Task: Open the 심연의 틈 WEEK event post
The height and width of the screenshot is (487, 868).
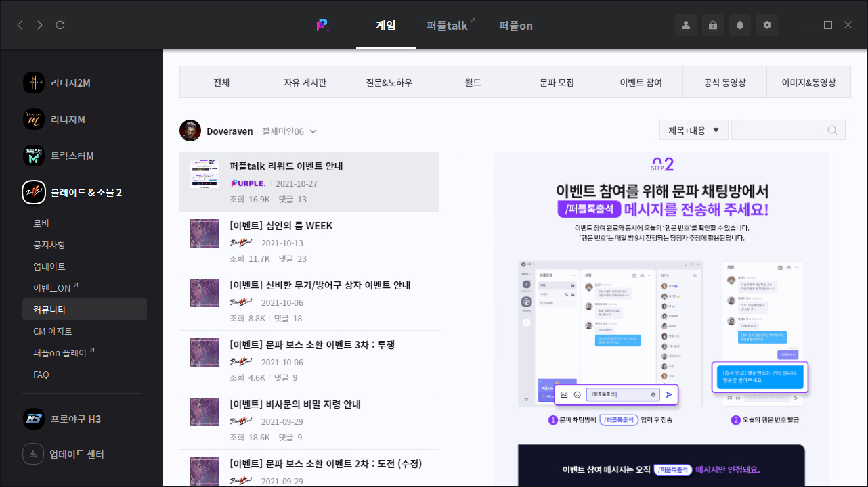Action: [281, 226]
